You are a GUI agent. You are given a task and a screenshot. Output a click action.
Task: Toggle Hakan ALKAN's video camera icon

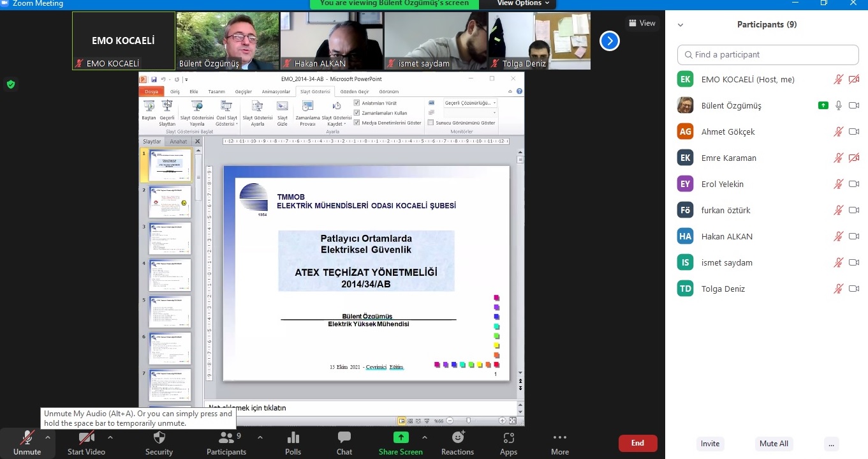click(854, 236)
